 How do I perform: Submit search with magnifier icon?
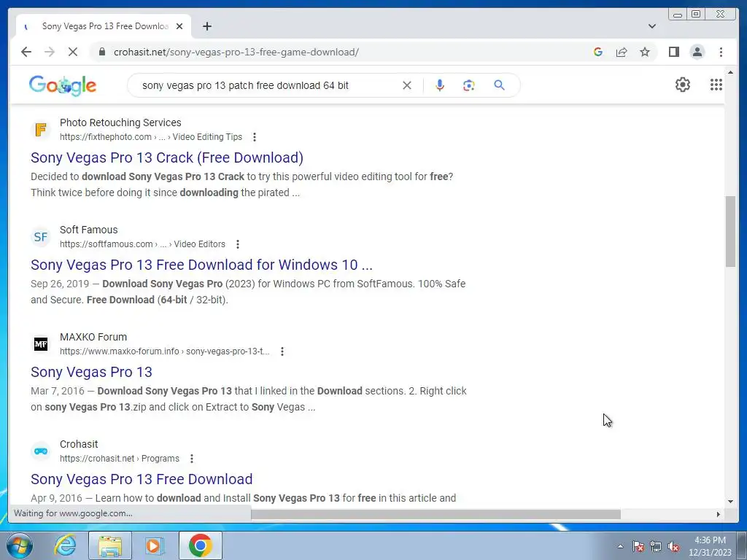499,85
